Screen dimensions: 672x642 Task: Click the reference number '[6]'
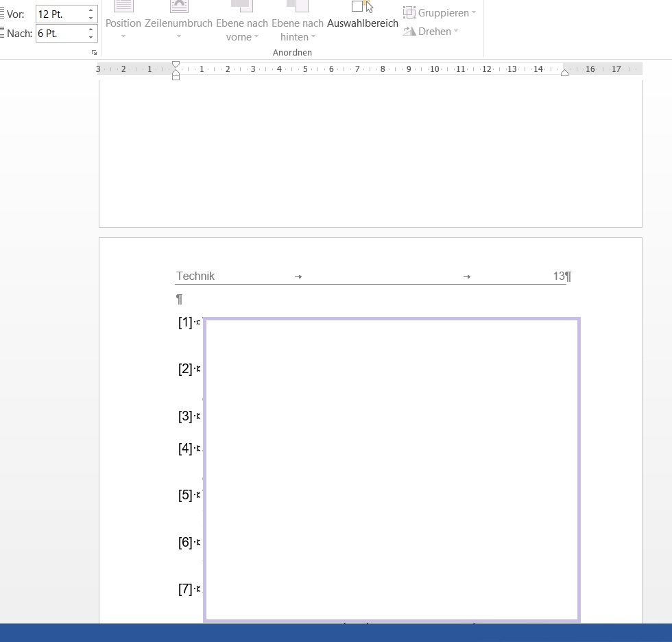(x=185, y=543)
